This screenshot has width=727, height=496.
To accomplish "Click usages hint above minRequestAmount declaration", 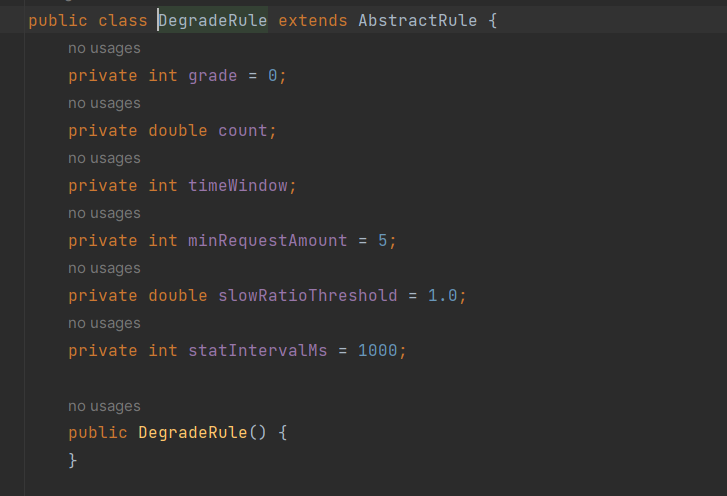I will [104, 213].
